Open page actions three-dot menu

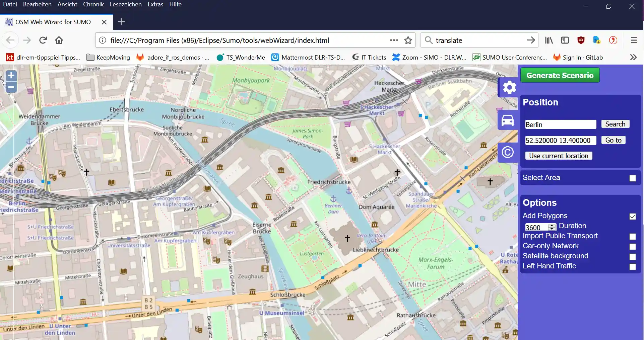(394, 40)
